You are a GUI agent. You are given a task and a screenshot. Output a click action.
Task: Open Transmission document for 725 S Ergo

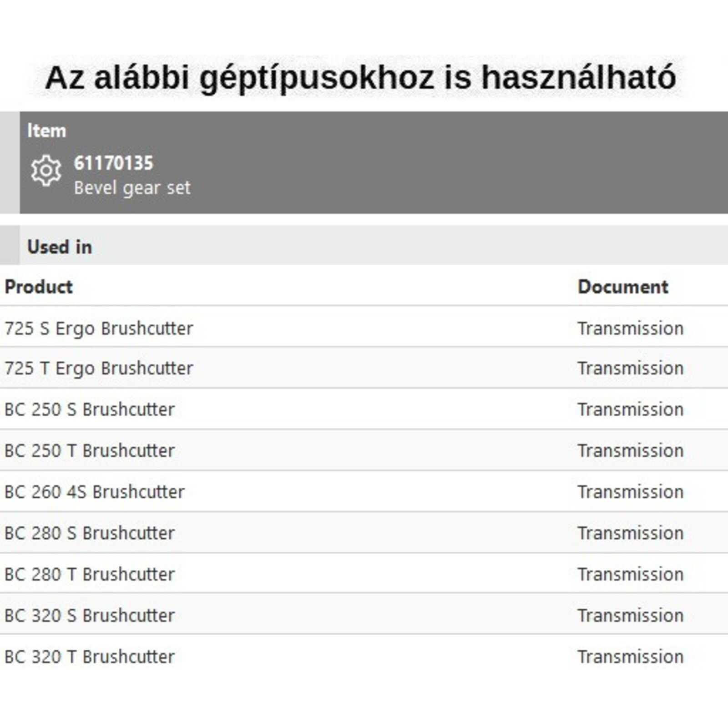pos(630,328)
